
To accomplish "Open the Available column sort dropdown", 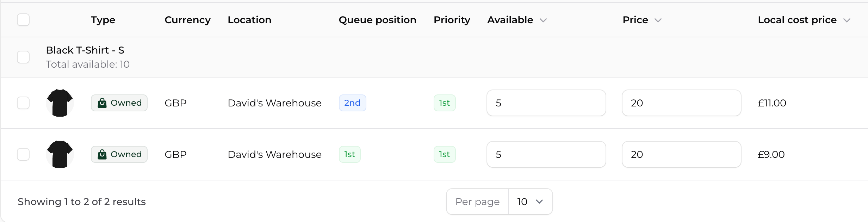I will [x=543, y=20].
